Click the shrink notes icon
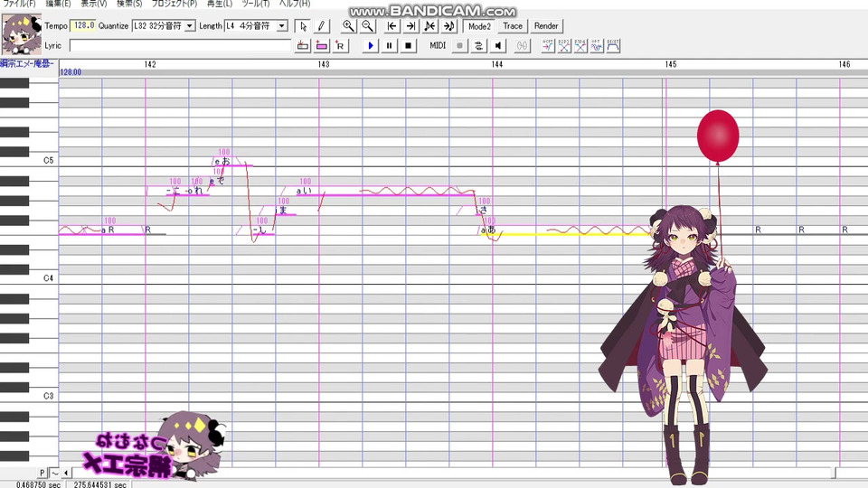Image resolution: width=868 pixels, height=488 pixels. [429, 26]
